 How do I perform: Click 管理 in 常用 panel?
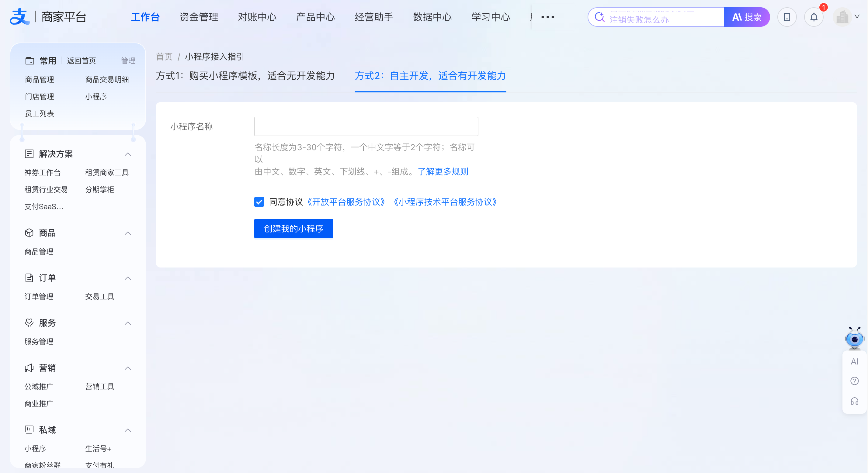128,60
